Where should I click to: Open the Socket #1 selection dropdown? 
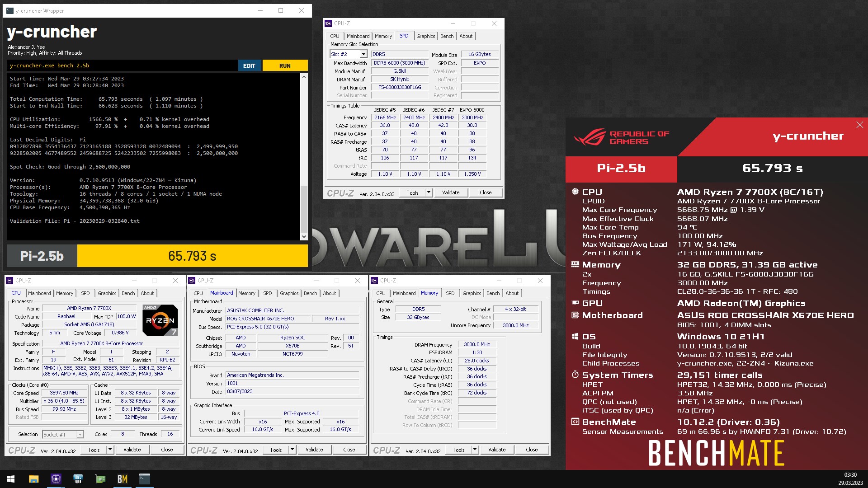pos(80,435)
